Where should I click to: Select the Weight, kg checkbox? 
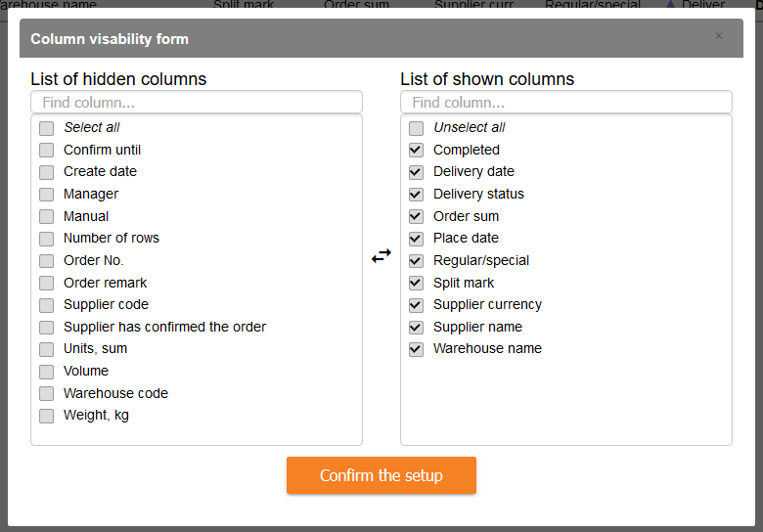tap(47, 416)
